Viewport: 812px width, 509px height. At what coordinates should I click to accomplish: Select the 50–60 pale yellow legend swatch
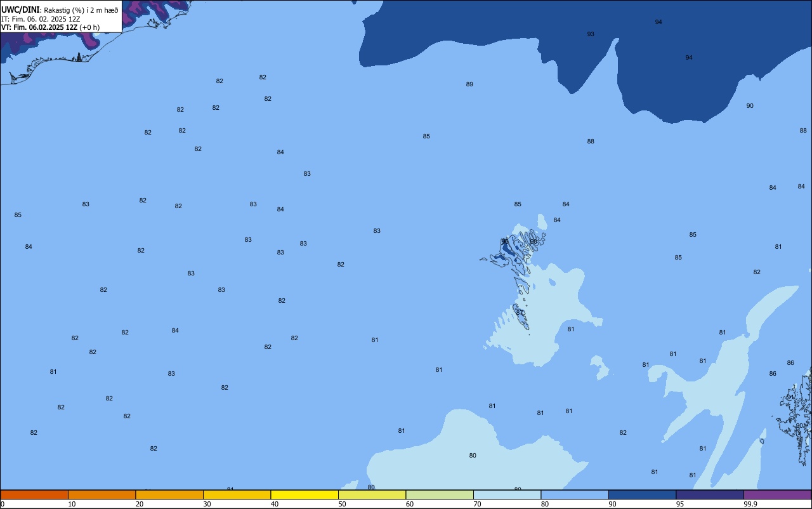[372, 494]
